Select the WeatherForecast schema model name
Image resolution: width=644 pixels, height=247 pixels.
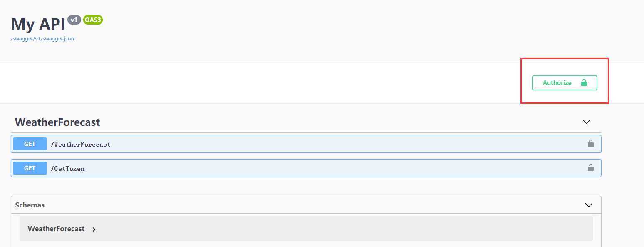56,229
